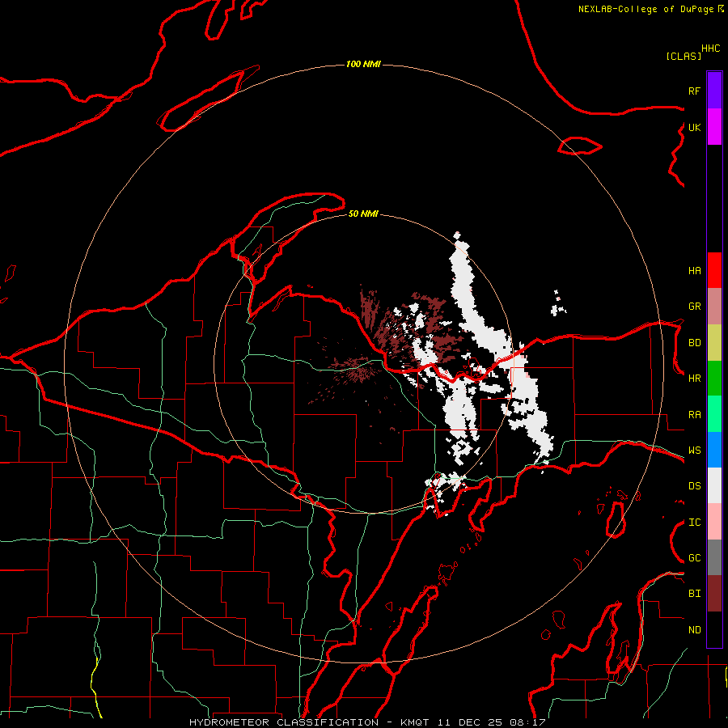This screenshot has width=728, height=728.
Task: Click the RF legend label
Action: (695, 91)
